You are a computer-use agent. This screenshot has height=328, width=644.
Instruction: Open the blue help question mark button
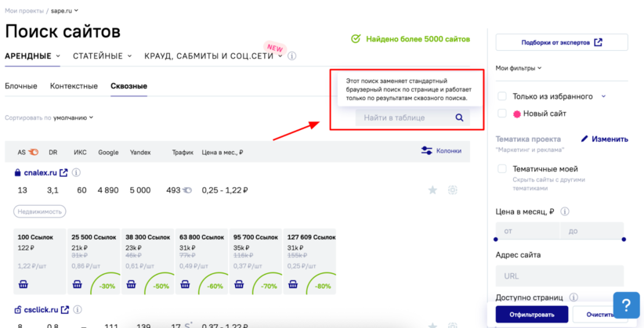626,304
